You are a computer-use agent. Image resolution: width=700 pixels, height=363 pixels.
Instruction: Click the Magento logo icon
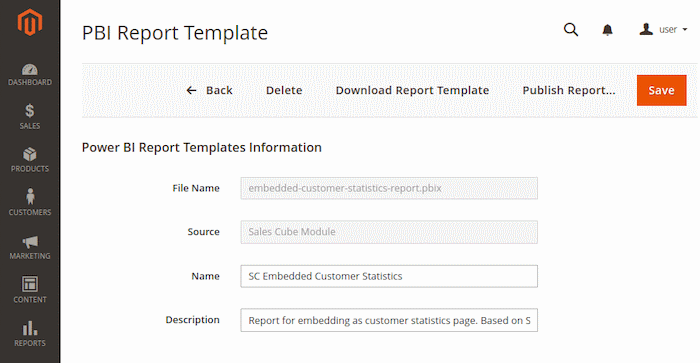pos(29,22)
